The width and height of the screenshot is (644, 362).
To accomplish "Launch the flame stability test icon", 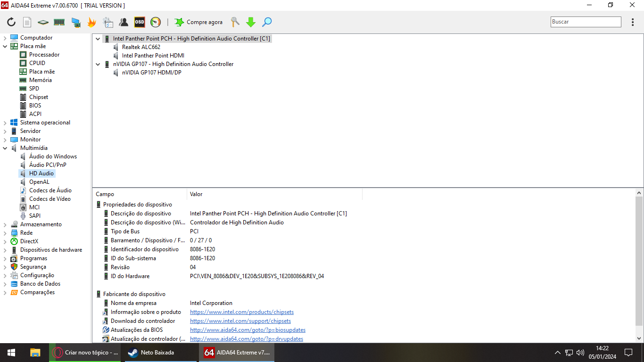I will [91, 22].
